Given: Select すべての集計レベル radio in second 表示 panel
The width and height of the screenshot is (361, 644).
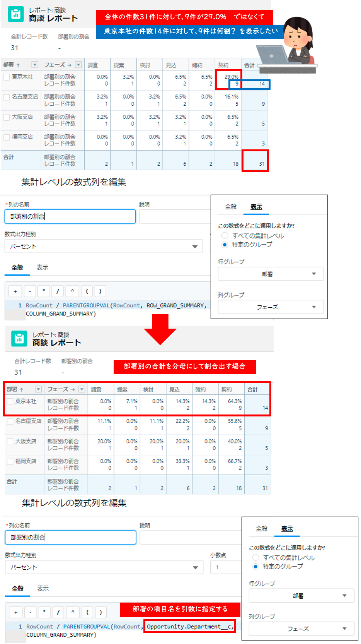Looking at the screenshot, I should pyautogui.click(x=255, y=557).
